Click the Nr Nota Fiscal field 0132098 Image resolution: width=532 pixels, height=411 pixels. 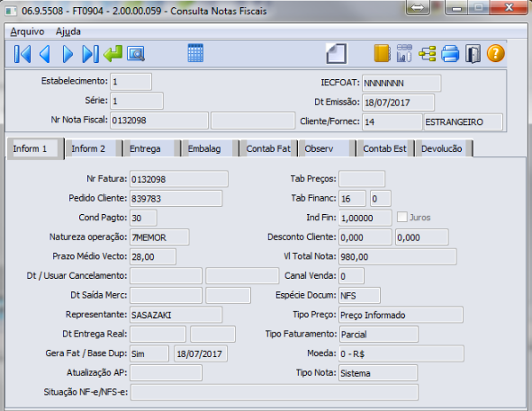159,121
